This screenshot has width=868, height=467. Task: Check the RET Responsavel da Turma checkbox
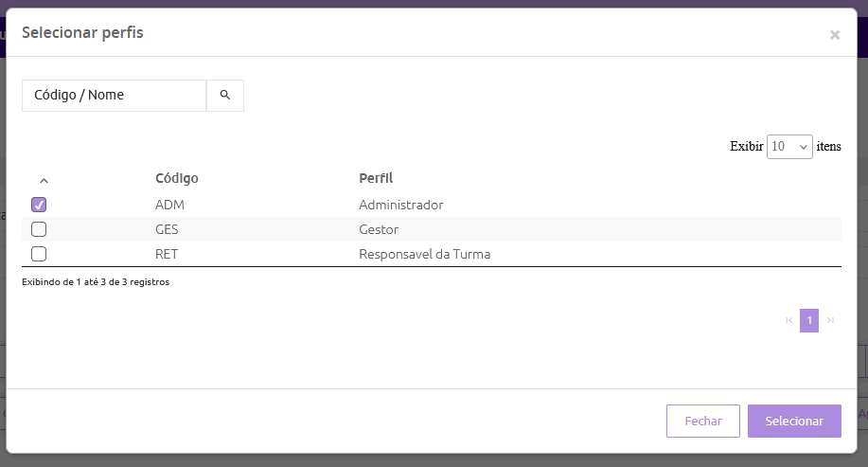click(x=39, y=254)
